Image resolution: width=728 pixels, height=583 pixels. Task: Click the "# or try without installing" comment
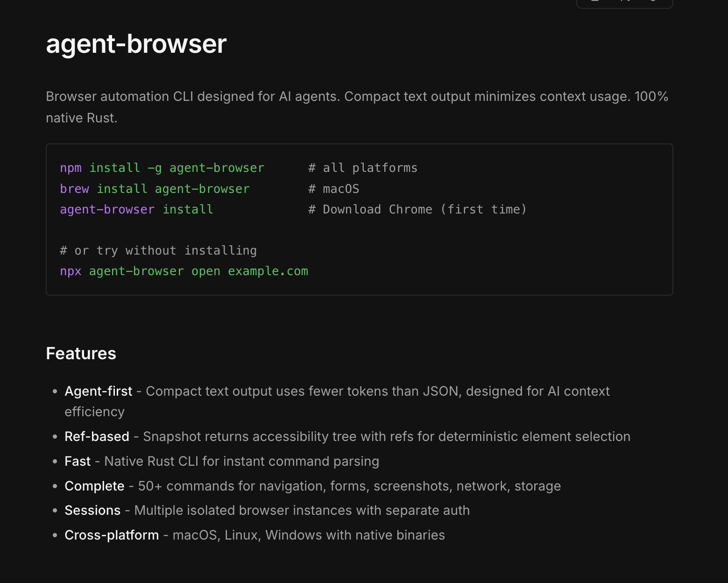(x=158, y=250)
